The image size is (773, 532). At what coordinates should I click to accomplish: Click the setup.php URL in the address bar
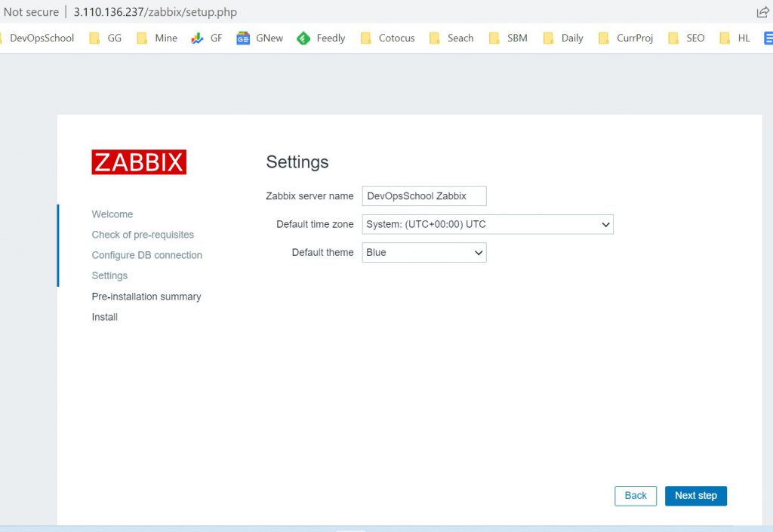(155, 12)
